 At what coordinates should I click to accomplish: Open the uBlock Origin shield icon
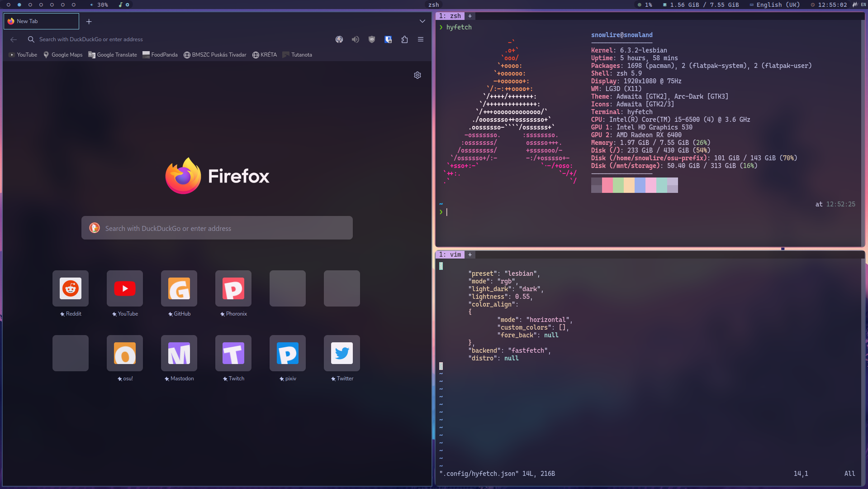[372, 39]
